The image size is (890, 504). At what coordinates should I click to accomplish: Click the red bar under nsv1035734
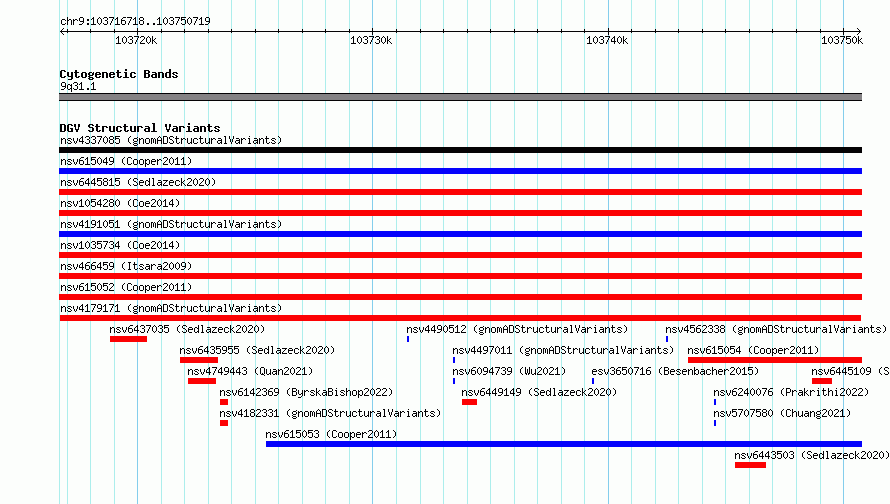(x=460, y=255)
